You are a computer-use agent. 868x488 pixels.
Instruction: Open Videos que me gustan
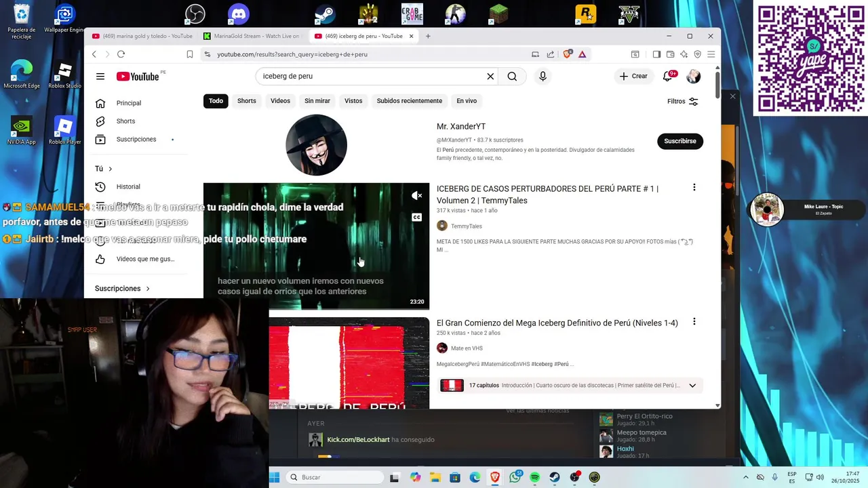pyautogui.click(x=144, y=259)
